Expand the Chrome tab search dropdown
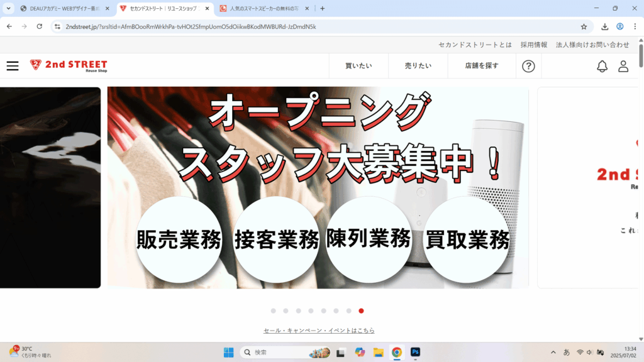 click(x=9, y=8)
